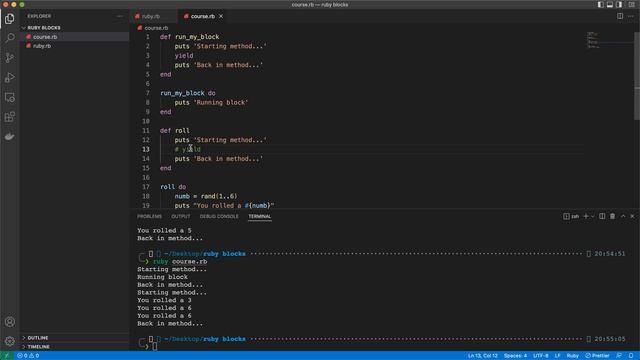640x360 pixels.
Task: Click the Explorer more actions ellipsis
Action: click(x=120, y=16)
